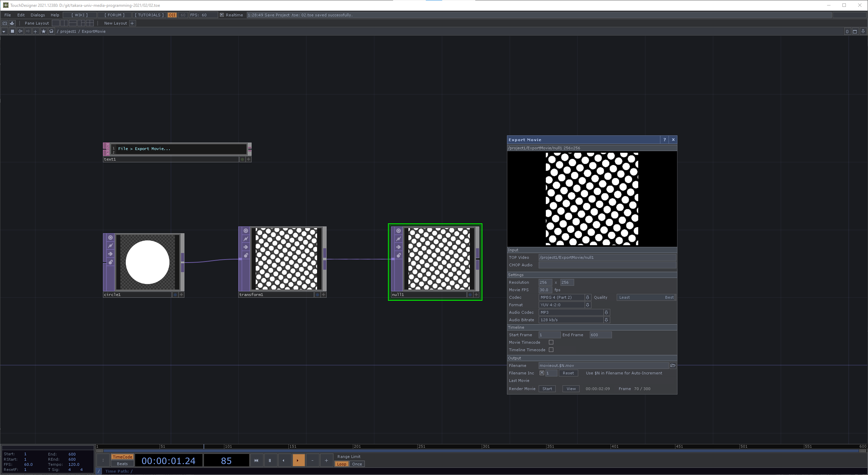Open the Audio Codec dropdown
The width and height of the screenshot is (868, 475).
[x=606, y=312]
